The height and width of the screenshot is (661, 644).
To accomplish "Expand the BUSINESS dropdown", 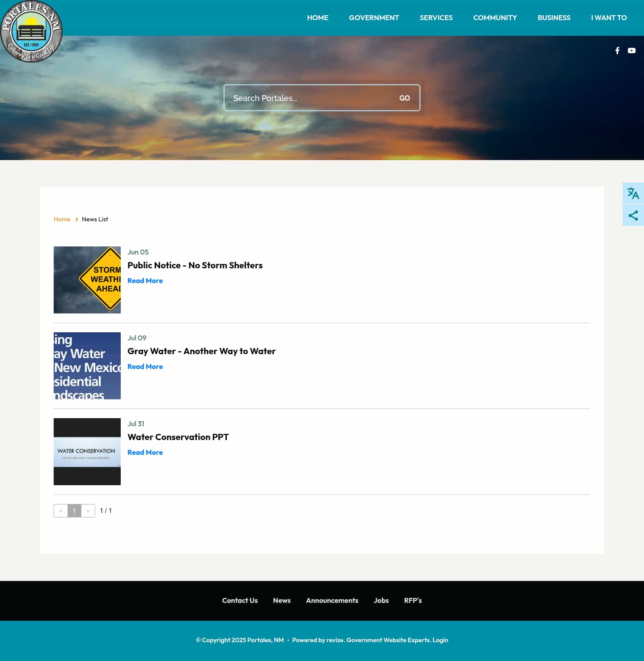I will pyautogui.click(x=554, y=18).
